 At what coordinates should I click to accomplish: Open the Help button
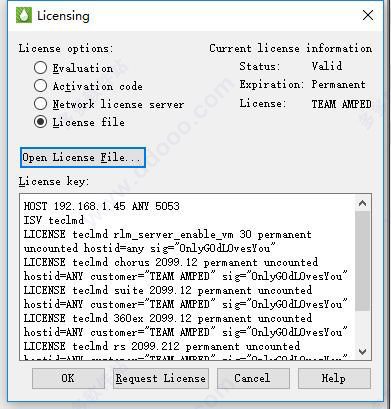click(x=334, y=378)
